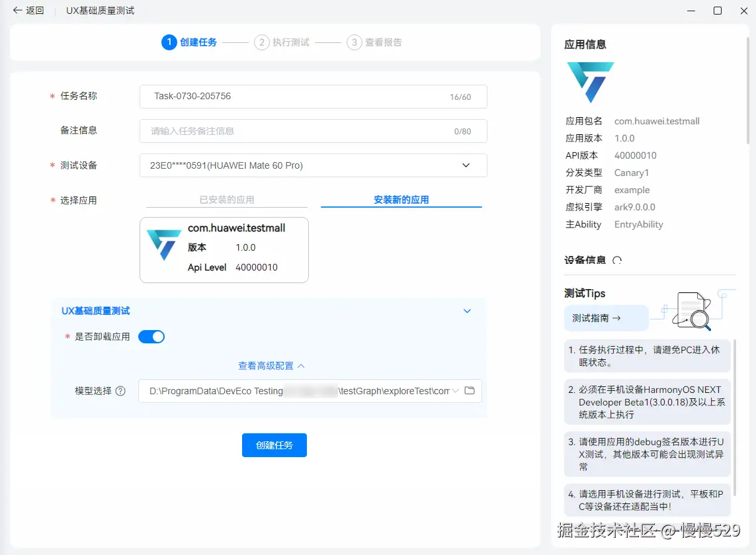
Task: Click the window title UX基础质量测试
Action: (101, 11)
